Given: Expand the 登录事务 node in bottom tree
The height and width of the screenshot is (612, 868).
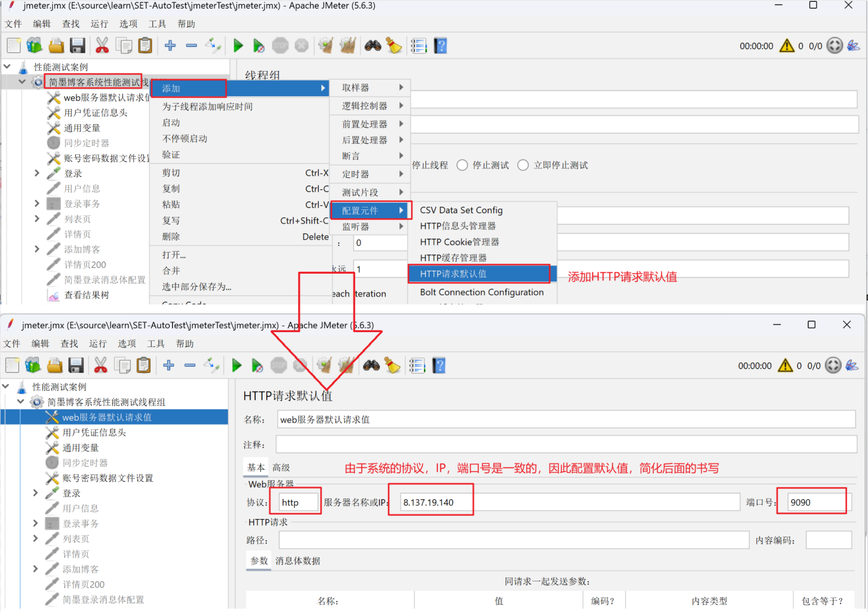Looking at the screenshot, I should (35, 523).
